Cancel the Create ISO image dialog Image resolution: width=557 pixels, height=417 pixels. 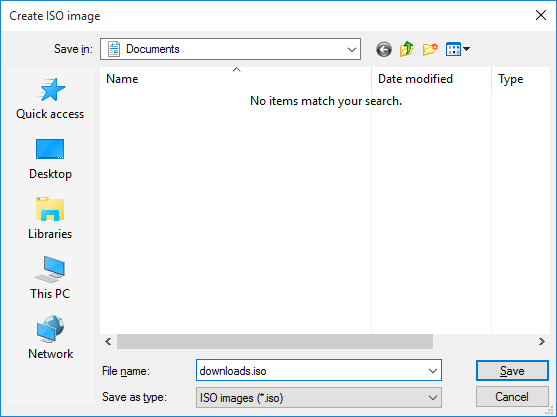(x=512, y=397)
